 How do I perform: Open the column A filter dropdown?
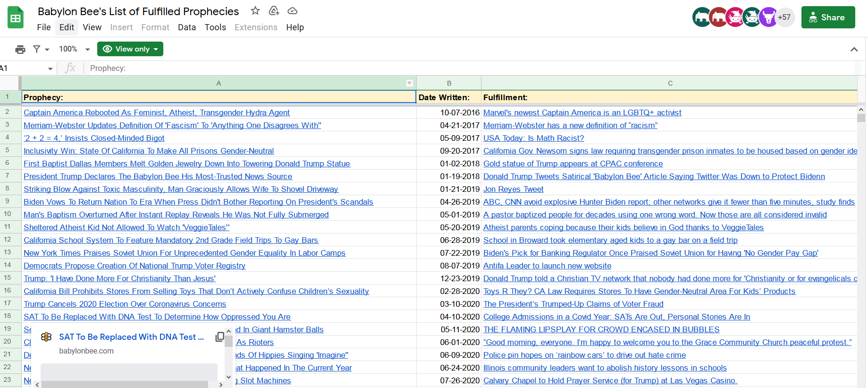click(x=409, y=83)
